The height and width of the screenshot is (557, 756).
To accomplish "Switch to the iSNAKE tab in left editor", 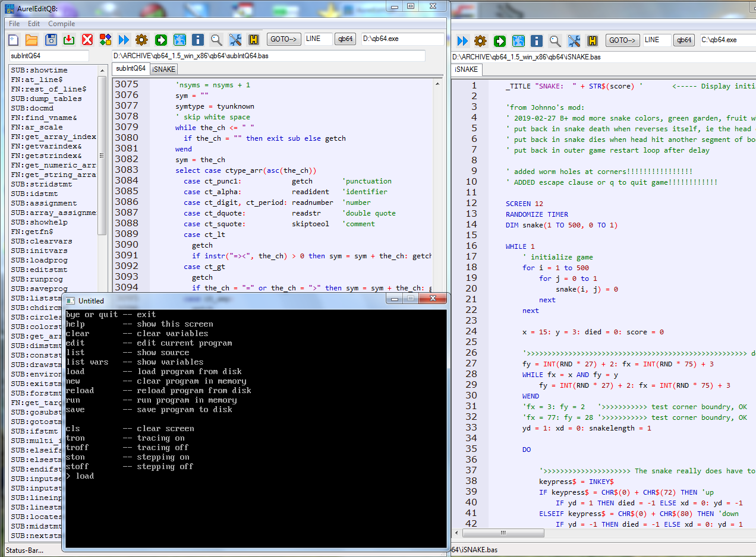I will click(163, 69).
